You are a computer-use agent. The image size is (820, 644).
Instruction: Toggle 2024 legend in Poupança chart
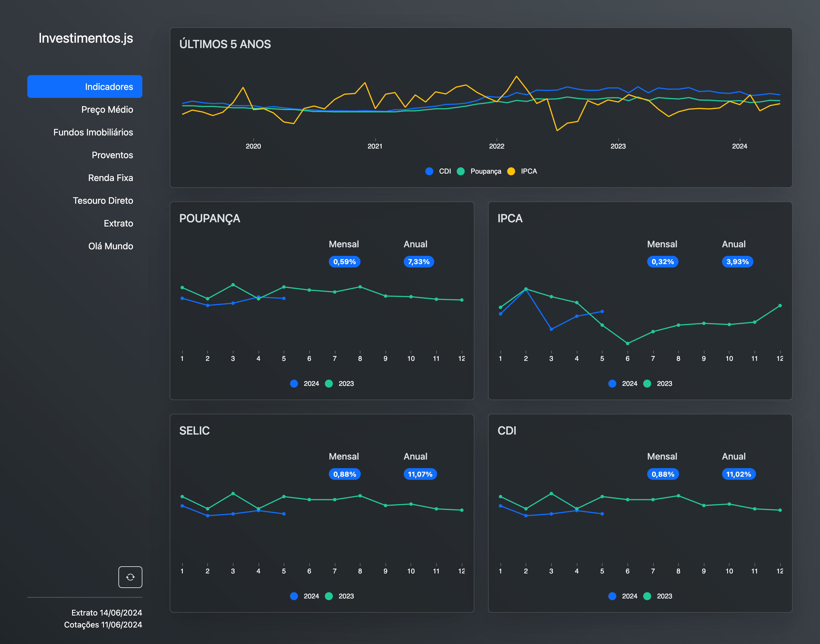point(305,383)
